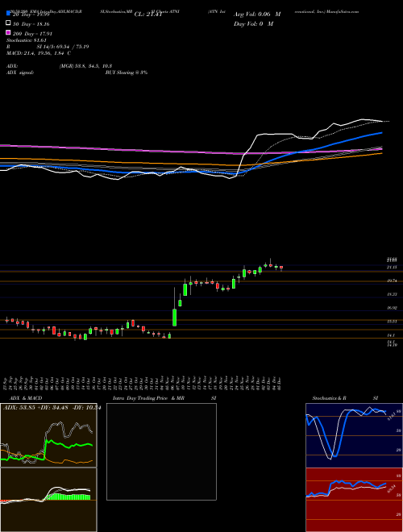403x532 pixels.
Task: Click the magenta 200 Day legend swatch
Action: click(x=8, y=32)
